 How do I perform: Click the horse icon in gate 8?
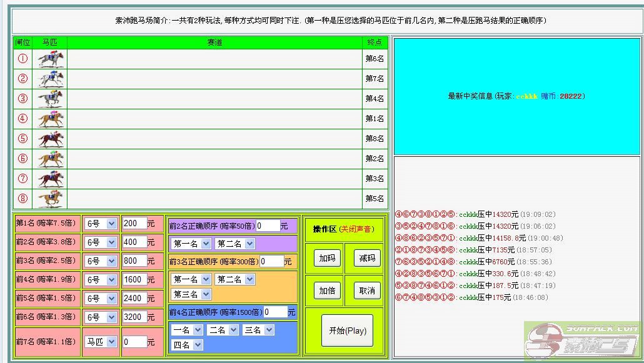click(50, 199)
